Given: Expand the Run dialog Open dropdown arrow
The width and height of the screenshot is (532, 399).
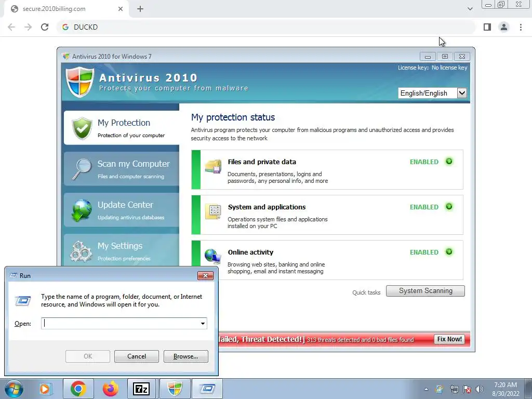Looking at the screenshot, I should [203, 323].
